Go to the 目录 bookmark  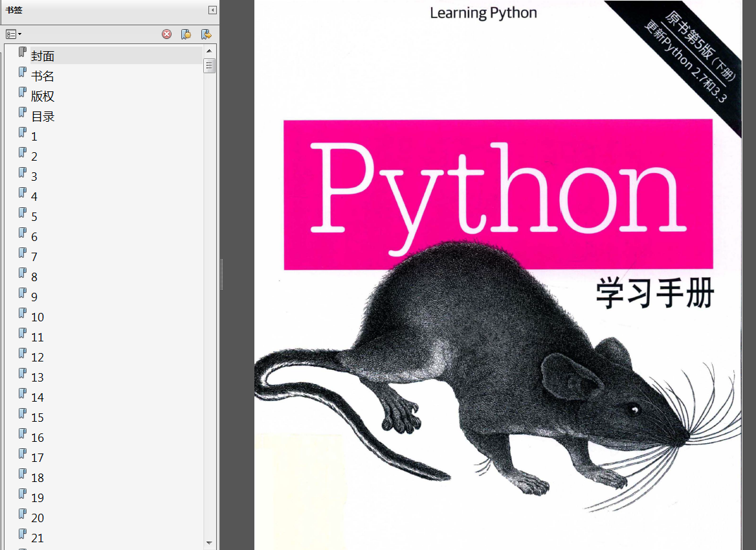click(43, 116)
